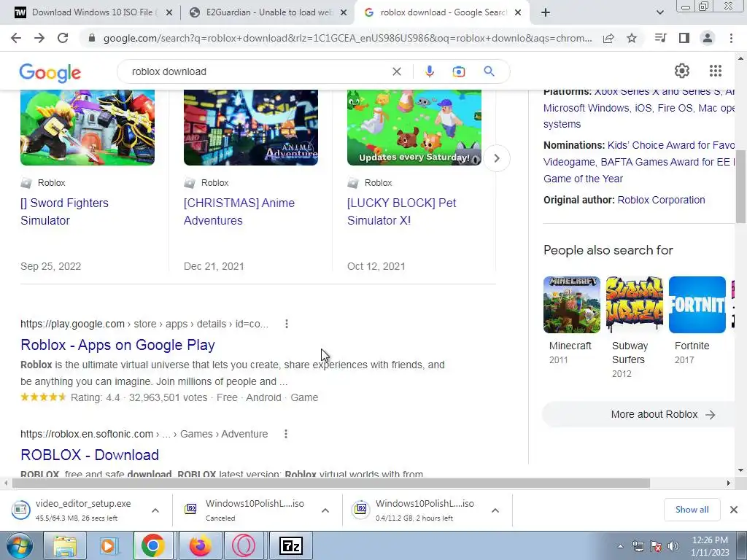Open [CHRISTMAS] Anime Adventures link

(239, 211)
